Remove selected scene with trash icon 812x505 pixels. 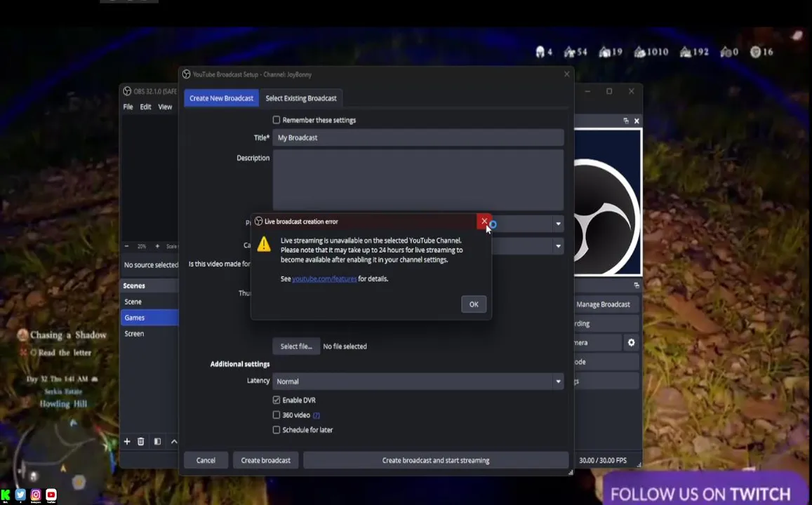point(141,441)
